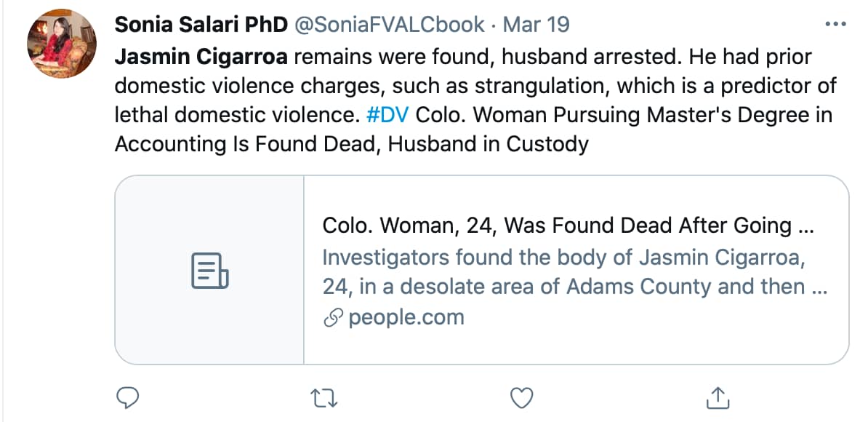Open the @SoniaFVALCbook handle
Screen dimensions: 868x422
389,25
